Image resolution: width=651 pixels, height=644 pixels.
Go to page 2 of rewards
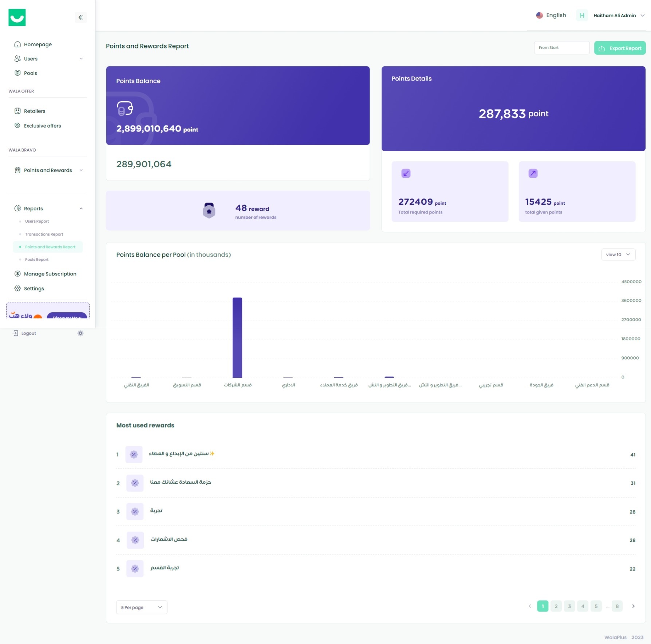point(556,606)
